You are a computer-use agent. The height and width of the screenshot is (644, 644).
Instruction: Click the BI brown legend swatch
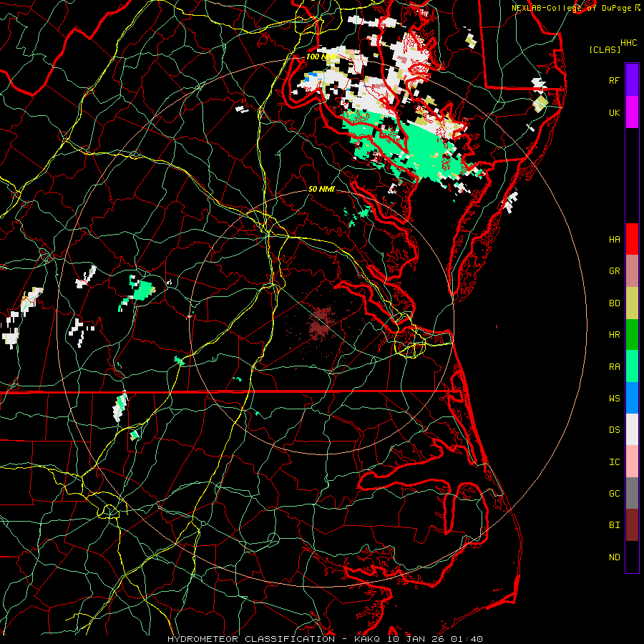[x=632, y=525]
